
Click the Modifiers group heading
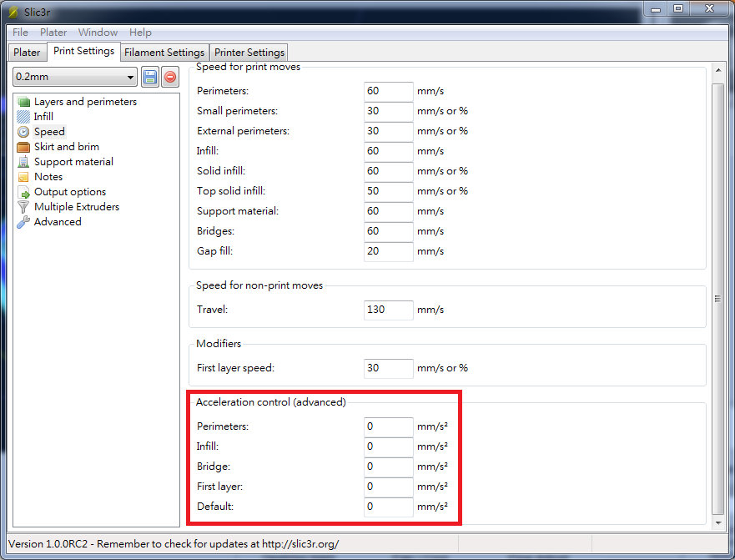pos(219,343)
